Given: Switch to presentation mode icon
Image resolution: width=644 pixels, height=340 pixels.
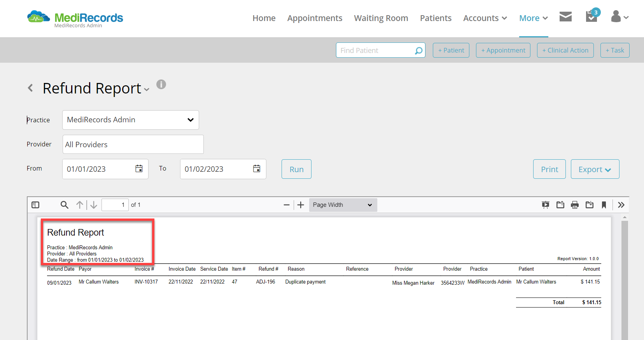Looking at the screenshot, I should pos(546,205).
